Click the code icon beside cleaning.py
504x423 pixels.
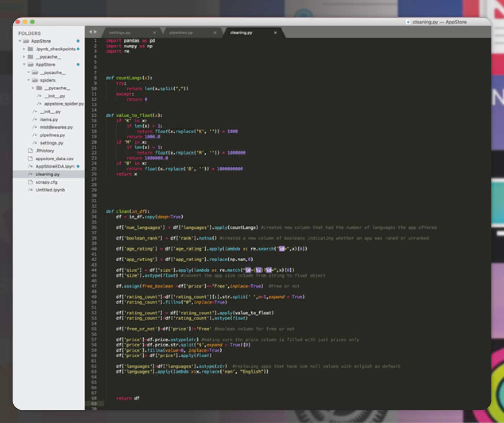(30, 174)
